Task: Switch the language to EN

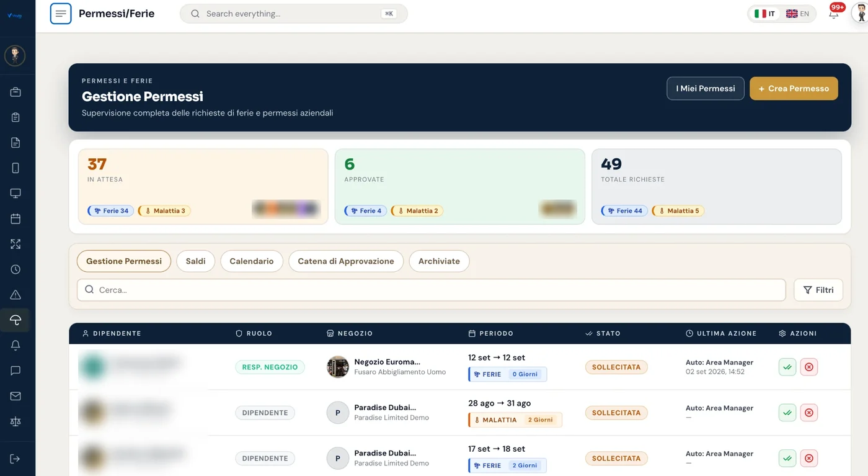Action: point(798,14)
